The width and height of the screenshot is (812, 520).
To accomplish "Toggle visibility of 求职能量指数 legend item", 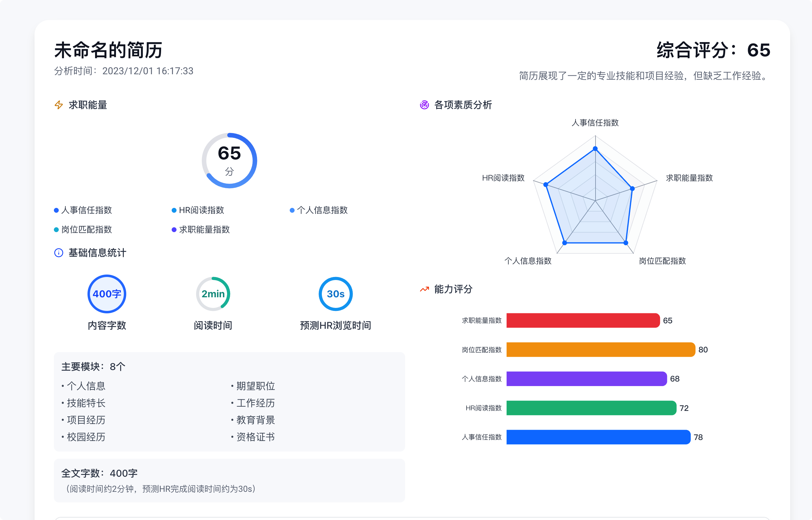I will (x=204, y=230).
